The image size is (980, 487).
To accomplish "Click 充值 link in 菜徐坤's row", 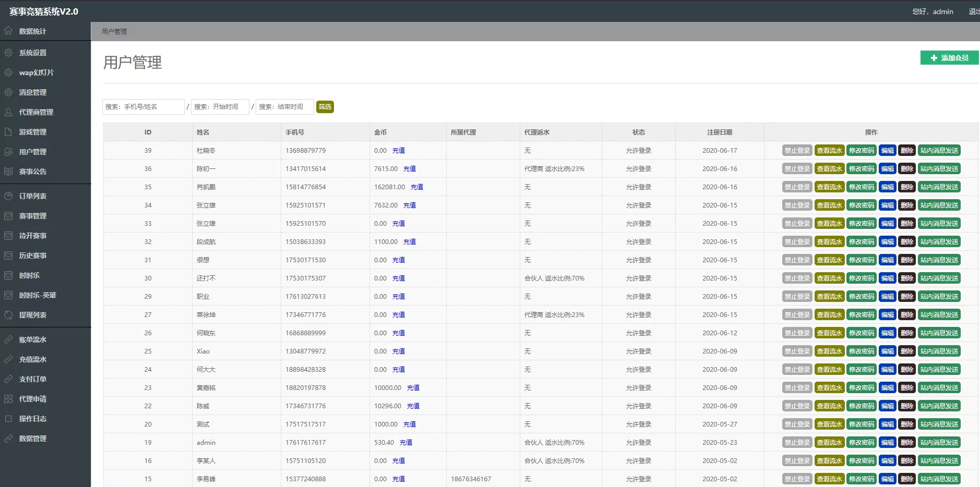I will (399, 315).
